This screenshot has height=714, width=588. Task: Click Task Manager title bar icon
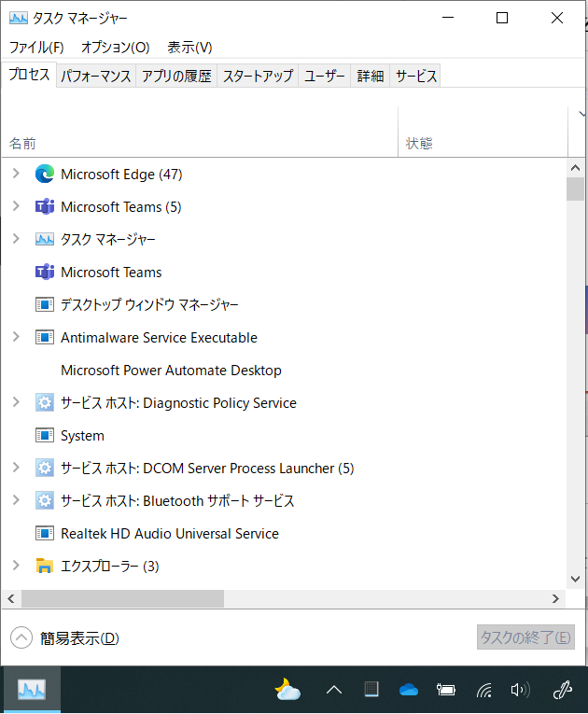19,18
